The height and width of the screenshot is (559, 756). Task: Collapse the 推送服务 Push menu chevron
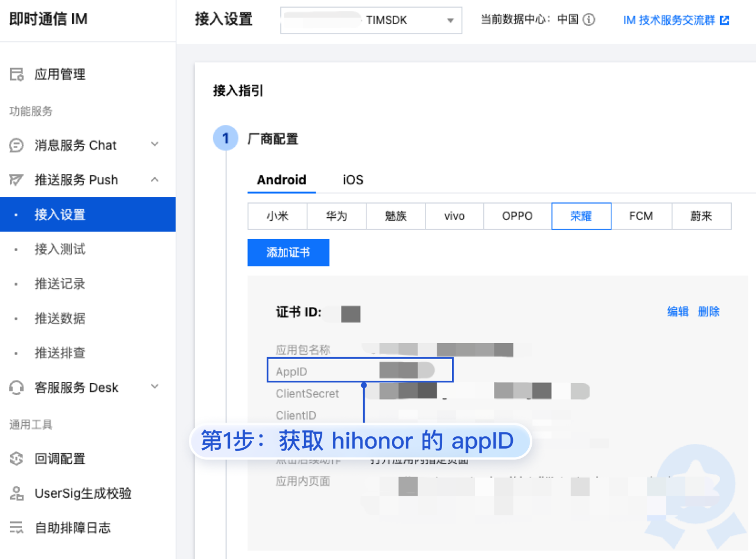pyautogui.click(x=155, y=179)
